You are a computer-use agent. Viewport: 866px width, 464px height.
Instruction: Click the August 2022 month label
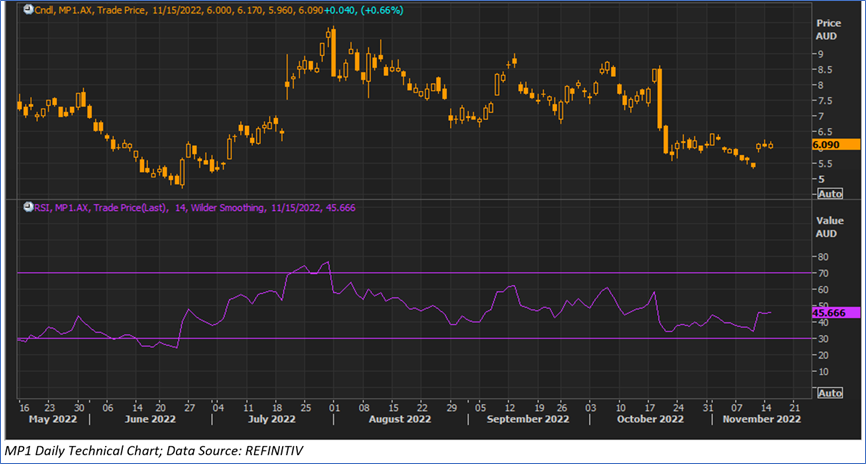pyautogui.click(x=399, y=419)
